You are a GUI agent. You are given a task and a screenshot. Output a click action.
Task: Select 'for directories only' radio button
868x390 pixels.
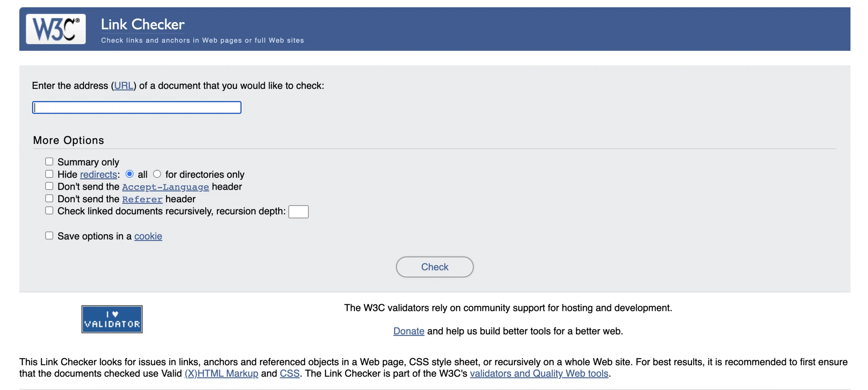tap(157, 174)
